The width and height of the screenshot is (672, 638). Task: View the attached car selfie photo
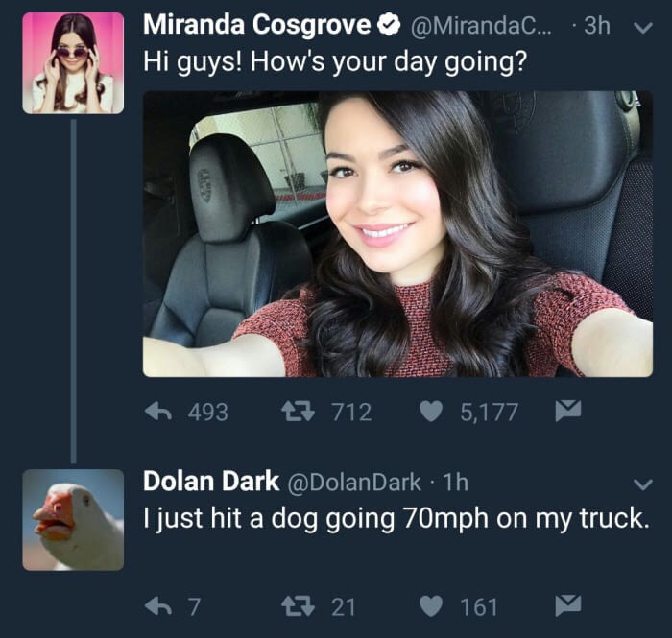(397, 234)
